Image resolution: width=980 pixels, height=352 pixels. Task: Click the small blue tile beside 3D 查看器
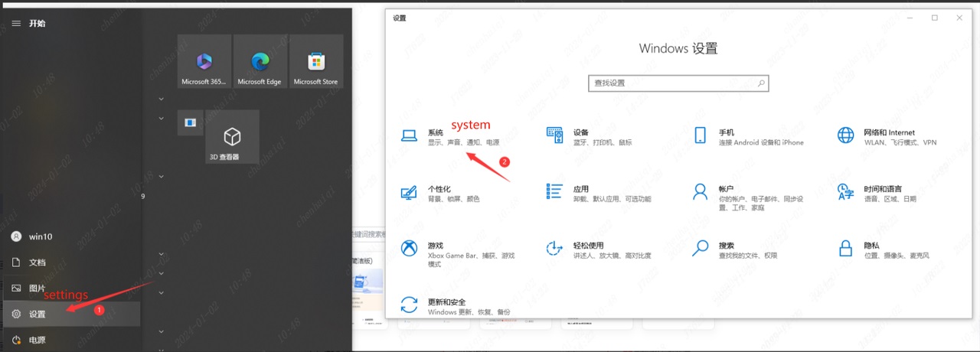point(191,122)
